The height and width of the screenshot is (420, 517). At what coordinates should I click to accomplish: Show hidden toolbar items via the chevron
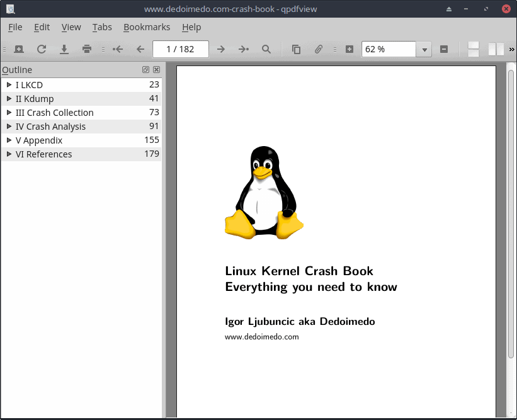coord(512,49)
